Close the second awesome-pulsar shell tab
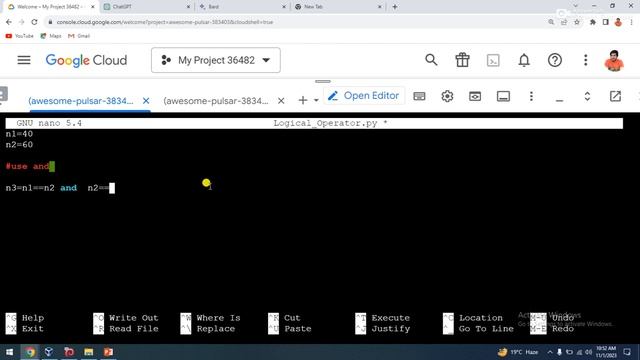This screenshot has height=360, width=640. (281, 101)
